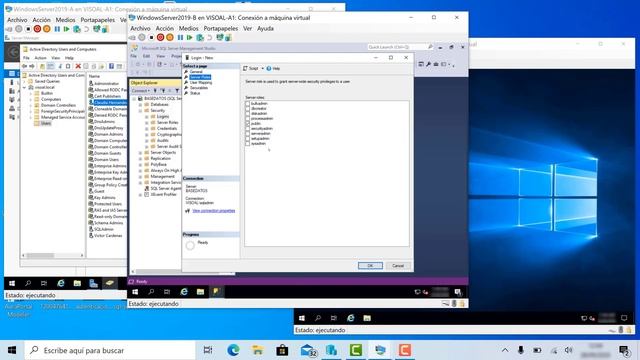Check the processadmin server role
Viewport: 640px width, 360px height.
point(248,118)
